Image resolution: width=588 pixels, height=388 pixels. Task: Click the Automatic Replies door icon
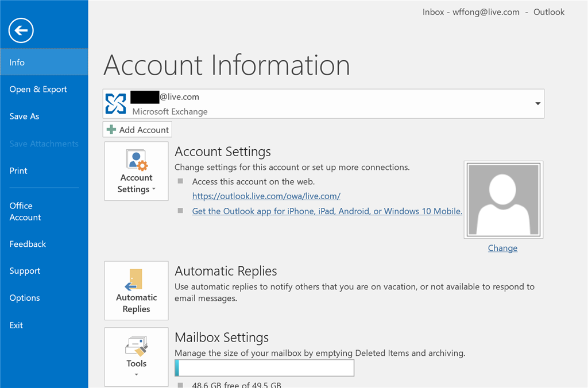tap(134, 280)
